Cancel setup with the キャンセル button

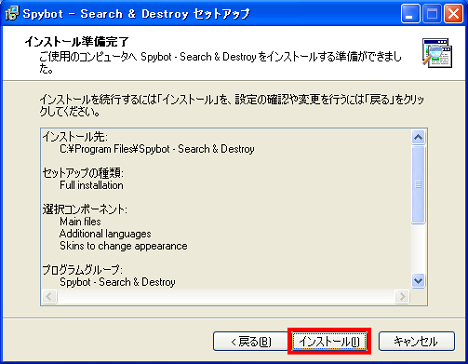[x=417, y=341]
